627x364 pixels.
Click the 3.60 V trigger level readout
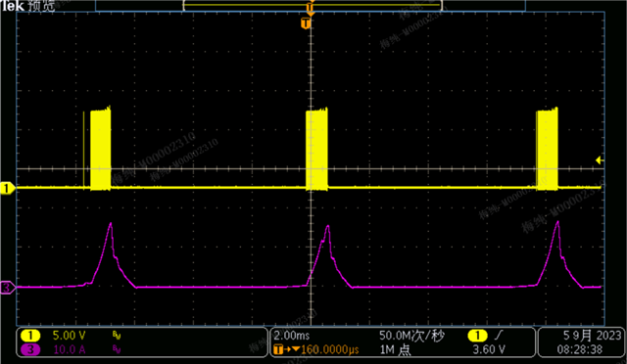pos(489,349)
